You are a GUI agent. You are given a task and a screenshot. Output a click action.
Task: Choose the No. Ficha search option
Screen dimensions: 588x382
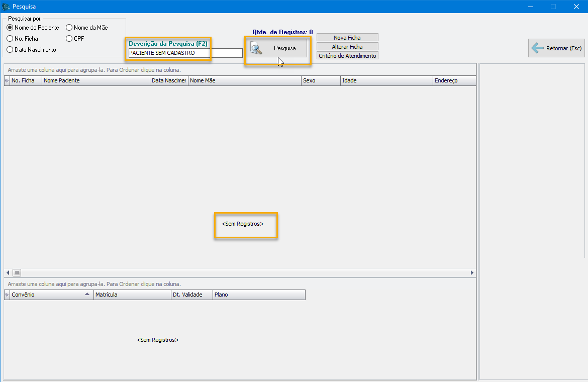(x=22, y=39)
